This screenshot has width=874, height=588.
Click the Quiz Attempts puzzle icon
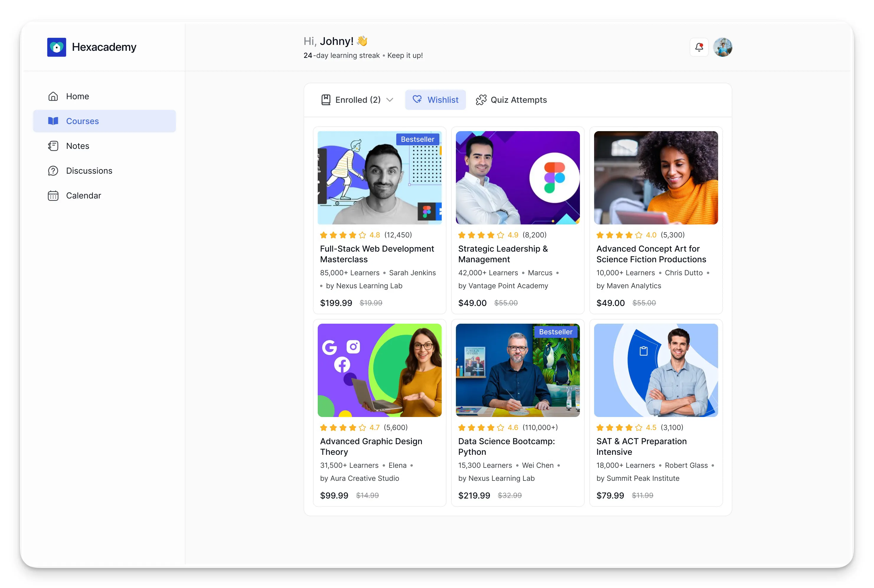click(x=481, y=100)
